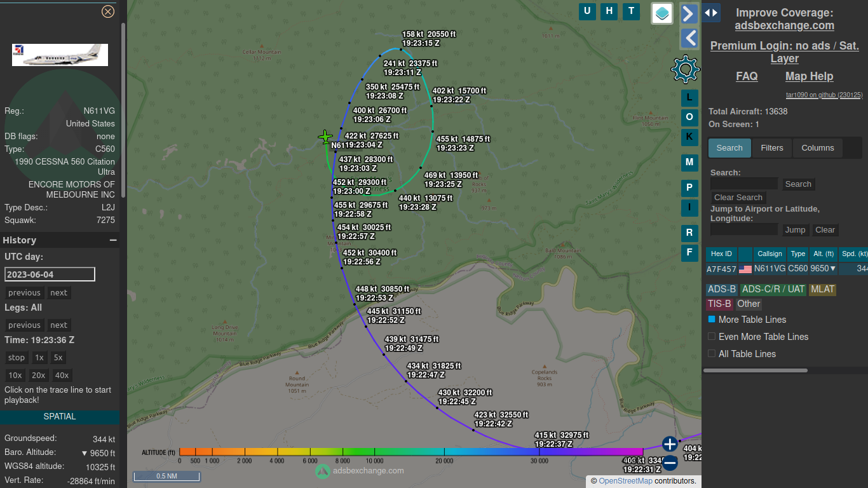Screen dimensions: 868x488
Task: Click the right-arrow sidebar button
Action: click(x=689, y=13)
